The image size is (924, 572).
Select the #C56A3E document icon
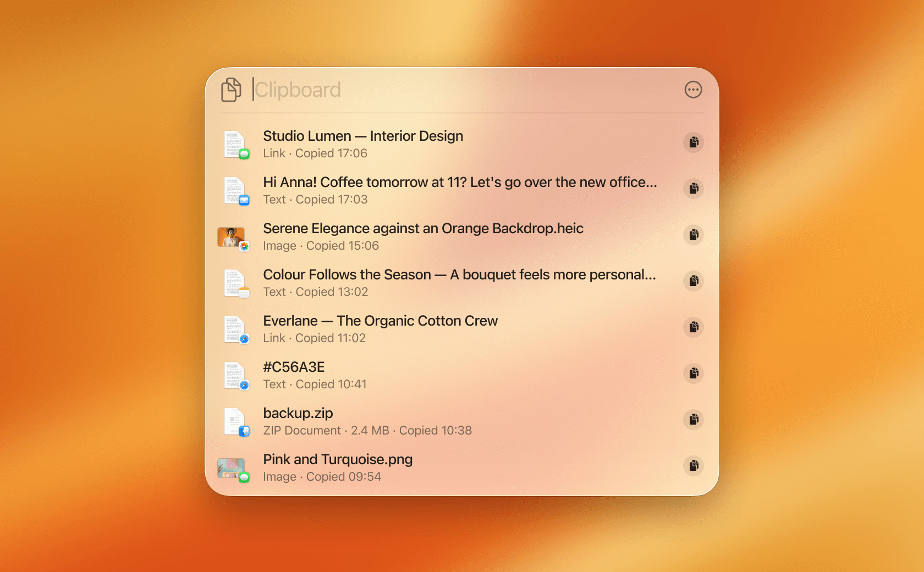pos(236,376)
